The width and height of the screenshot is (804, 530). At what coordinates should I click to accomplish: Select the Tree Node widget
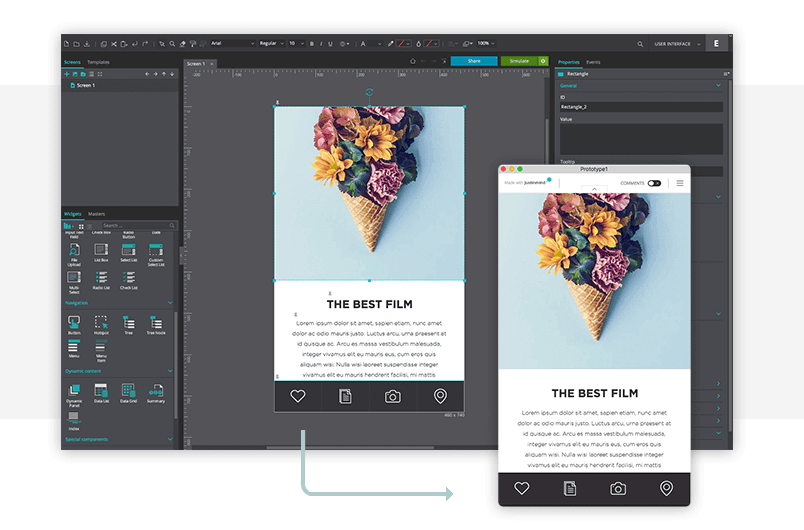pos(156,325)
